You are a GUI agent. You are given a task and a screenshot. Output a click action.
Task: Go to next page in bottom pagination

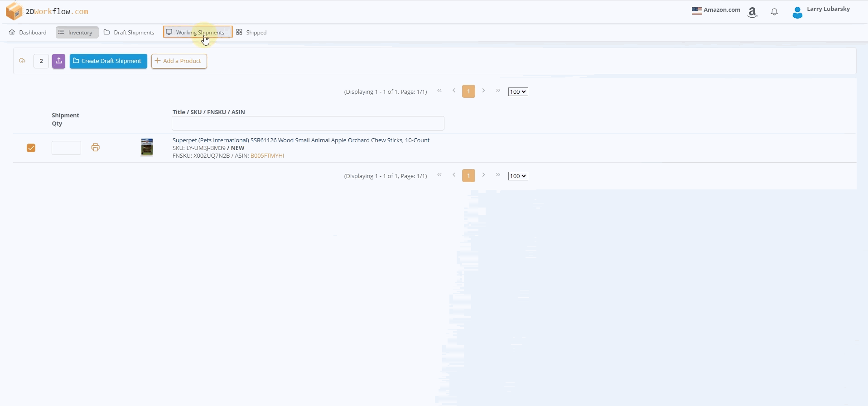coord(483,175)
